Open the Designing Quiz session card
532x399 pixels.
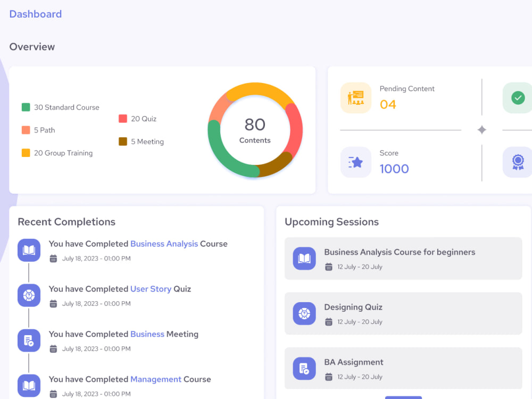coord(403,313)
